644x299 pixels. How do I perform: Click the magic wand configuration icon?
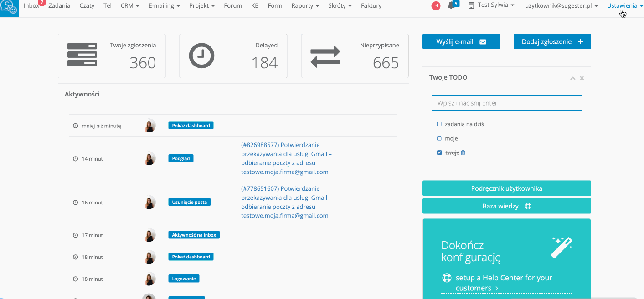pyautogui.click(x=562, y=247)
